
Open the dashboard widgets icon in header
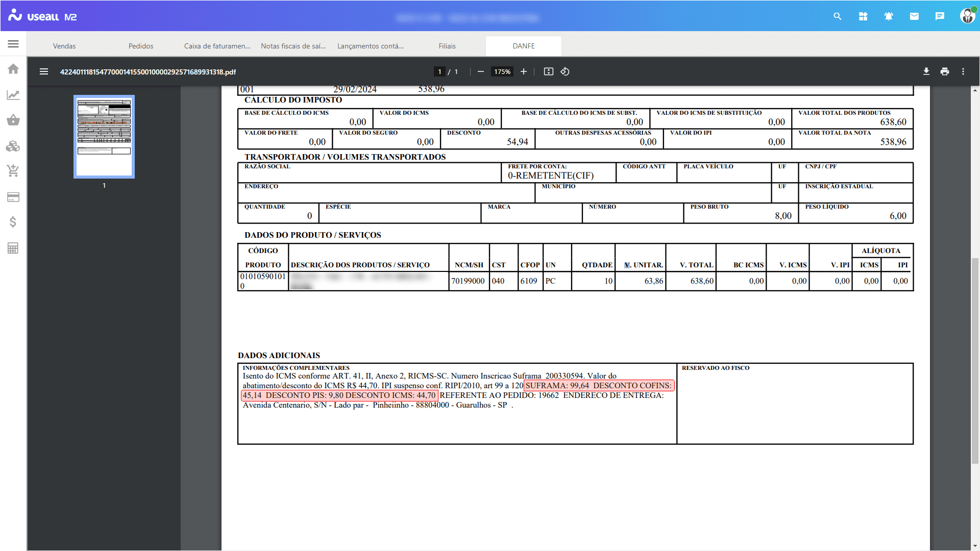coord(863,16)
